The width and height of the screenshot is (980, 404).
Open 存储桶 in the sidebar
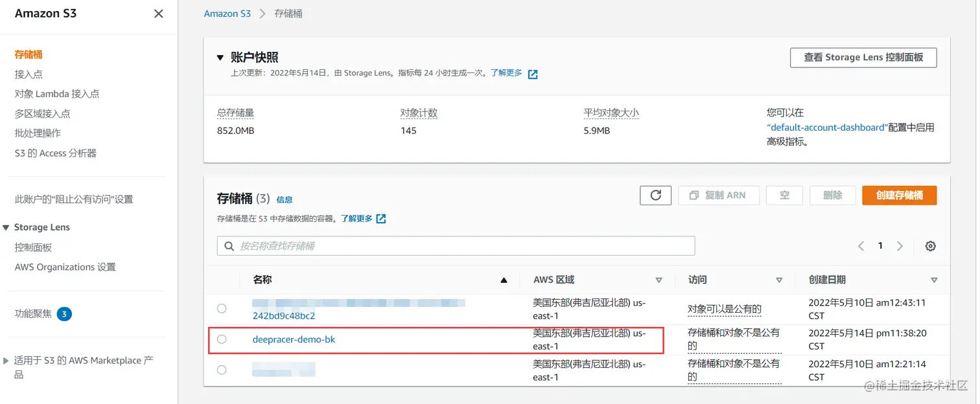pos(29,54)
